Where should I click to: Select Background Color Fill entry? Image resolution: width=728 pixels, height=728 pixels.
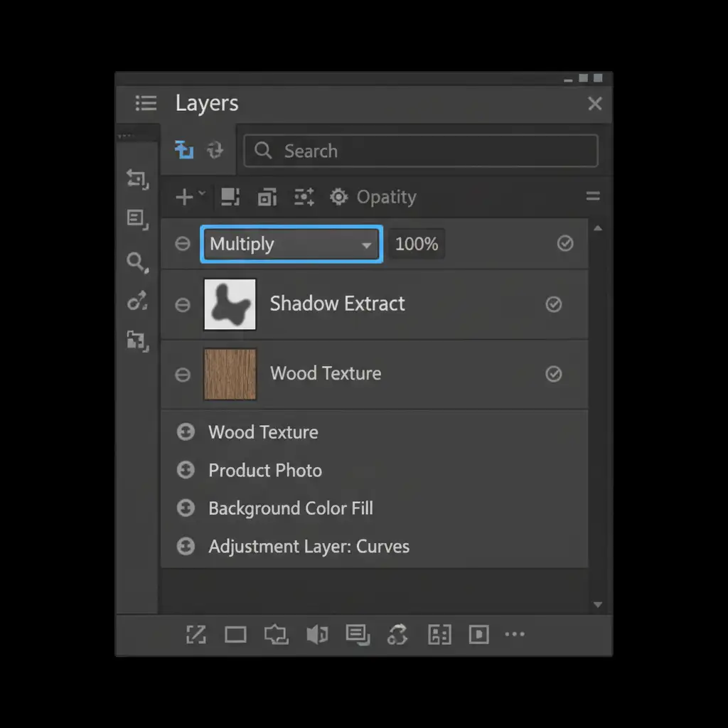(x=290, y=508)
